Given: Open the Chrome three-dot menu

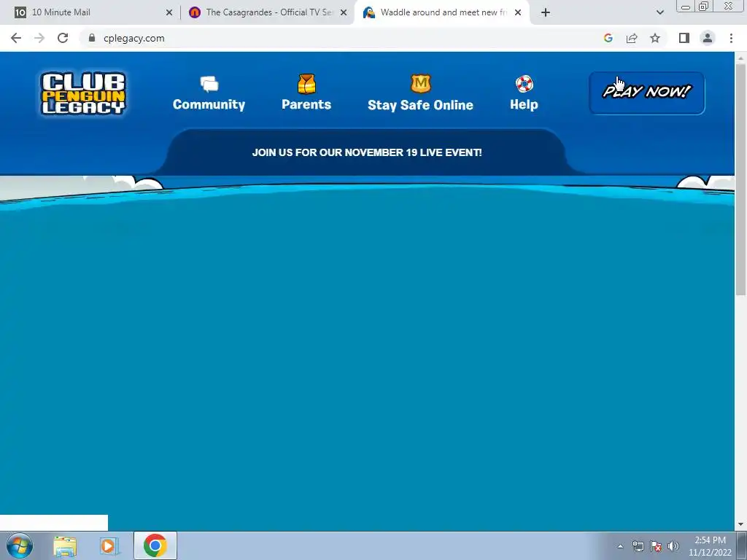Looking at the screenshot, I should tap(731, 38).
